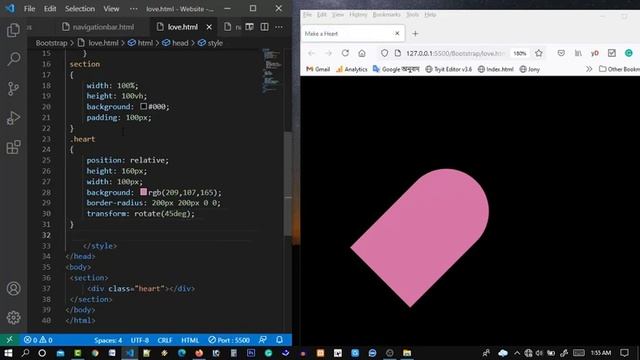640x360 pixels.
Task: Open the Analytics bookmark
Action: tap(352, 69)
